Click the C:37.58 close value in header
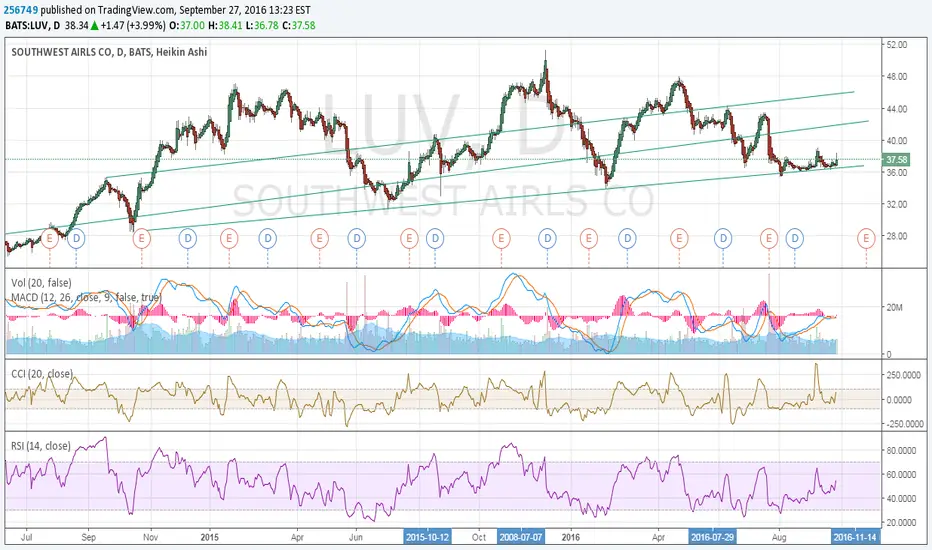The width and height of the screenshot is (932, 550). [299, 26]
